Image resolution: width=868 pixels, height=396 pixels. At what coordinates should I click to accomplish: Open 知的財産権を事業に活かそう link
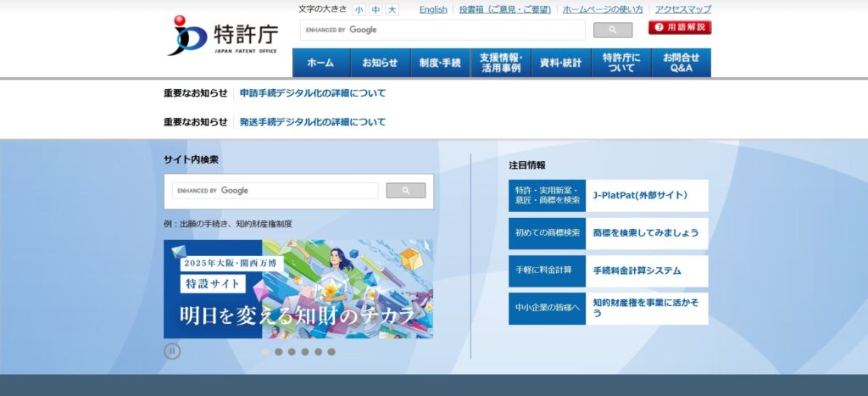coord(647,309)
